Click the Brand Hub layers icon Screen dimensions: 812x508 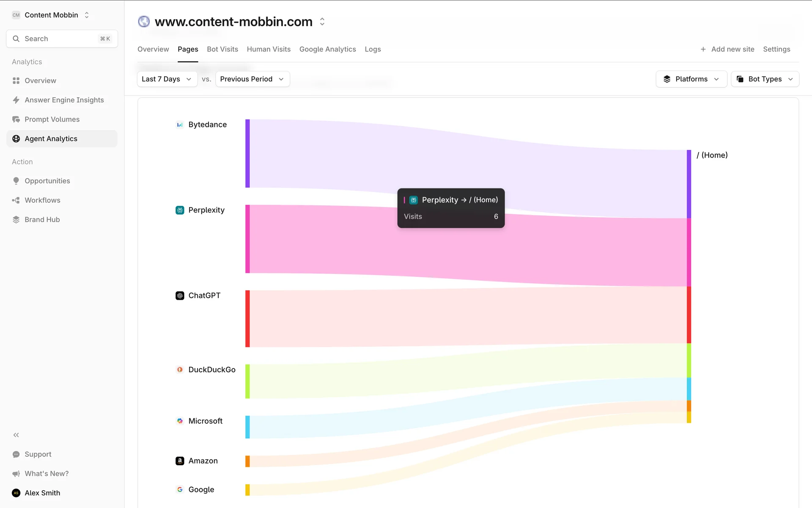click(x=16, y=219)
